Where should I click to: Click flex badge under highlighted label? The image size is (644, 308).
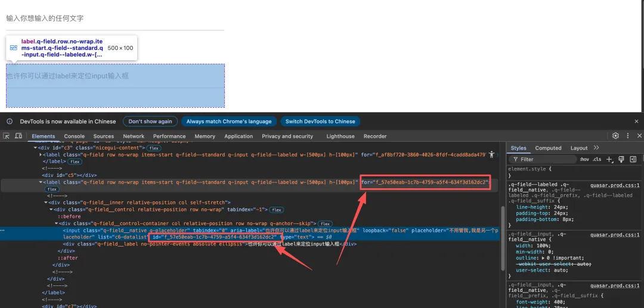pyautogui.click(x=52, y=189)
